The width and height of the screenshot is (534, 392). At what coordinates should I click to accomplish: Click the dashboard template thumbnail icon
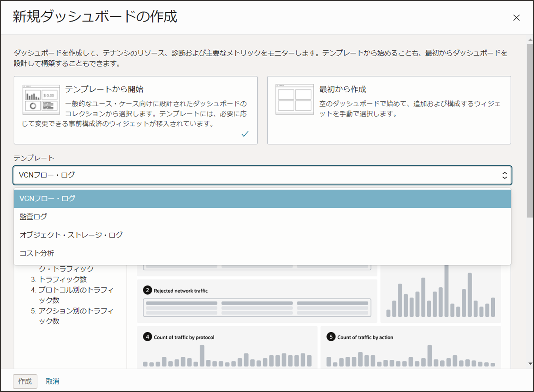pyautogui.click(x=41, y=100)
